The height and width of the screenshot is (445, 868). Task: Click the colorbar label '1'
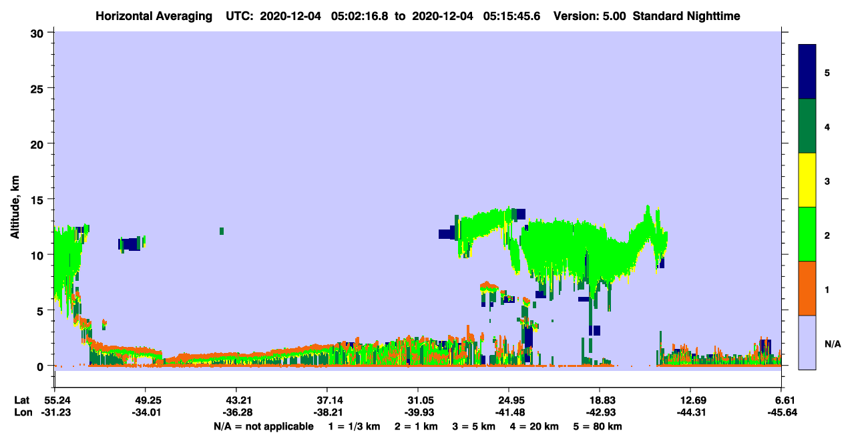pos(827,289)
